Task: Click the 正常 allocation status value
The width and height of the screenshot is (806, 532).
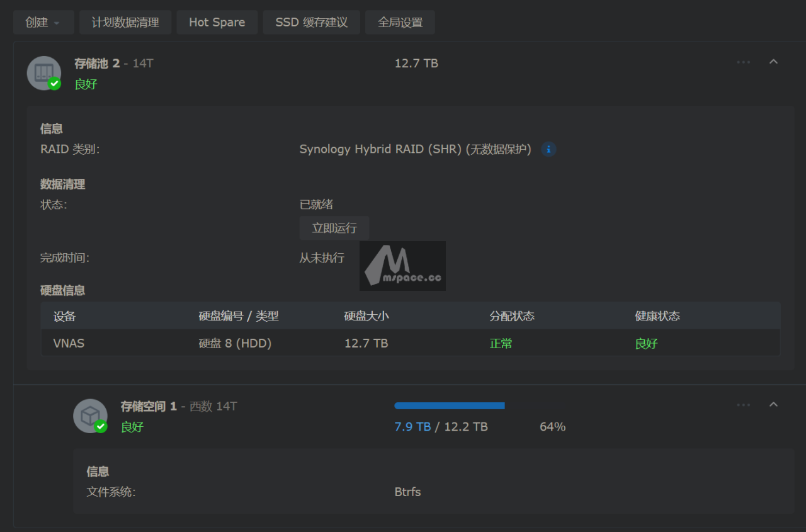Action: pos(501,343)
